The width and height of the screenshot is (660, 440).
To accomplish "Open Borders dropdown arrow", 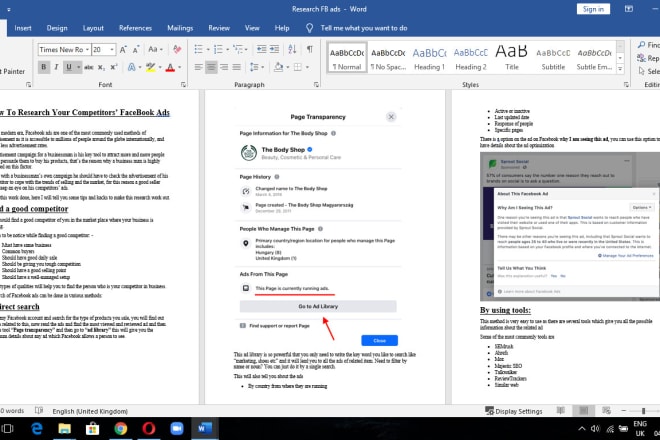I will (307, 67).
